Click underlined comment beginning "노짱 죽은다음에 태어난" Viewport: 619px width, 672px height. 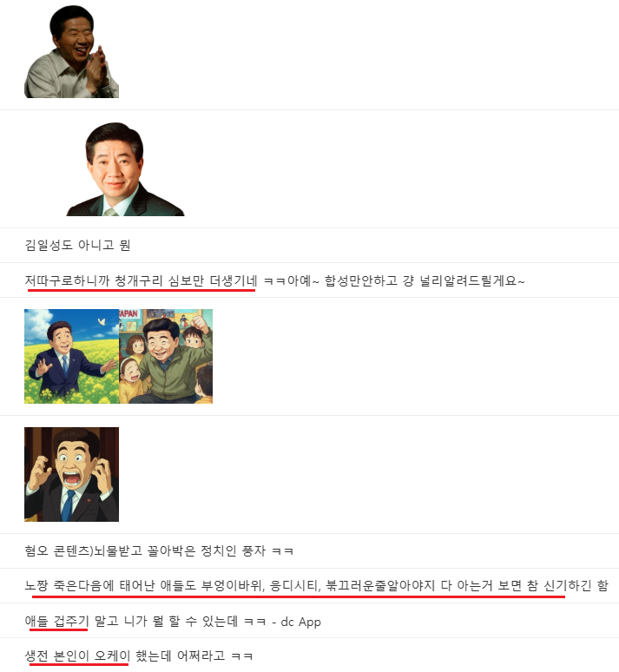tap(316, 586)
